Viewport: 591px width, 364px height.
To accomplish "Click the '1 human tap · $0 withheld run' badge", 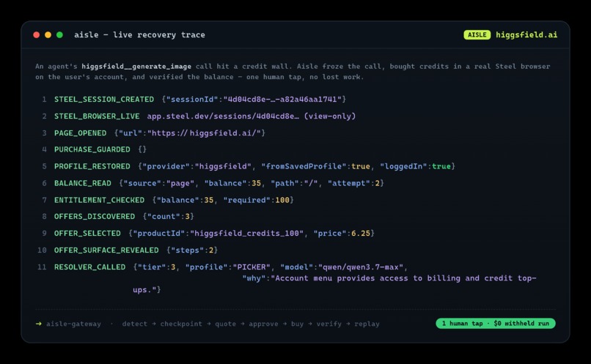I will tap(495, 323).
